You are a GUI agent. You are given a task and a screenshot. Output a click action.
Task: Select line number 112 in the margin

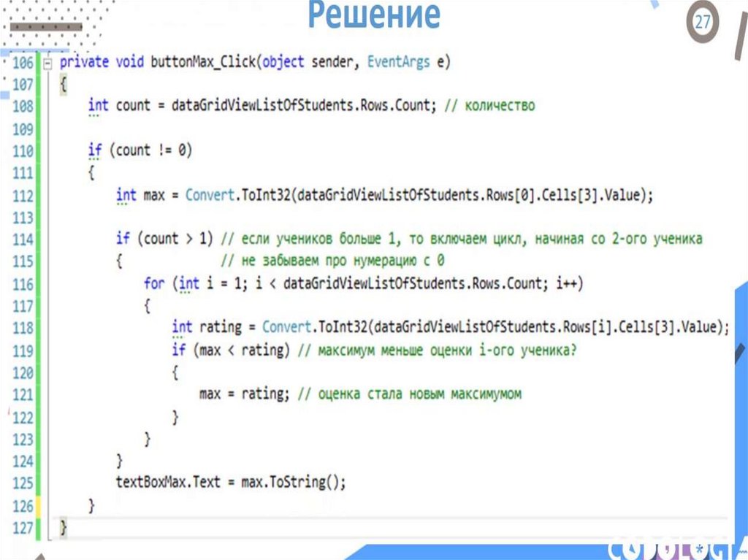point(23,196)
